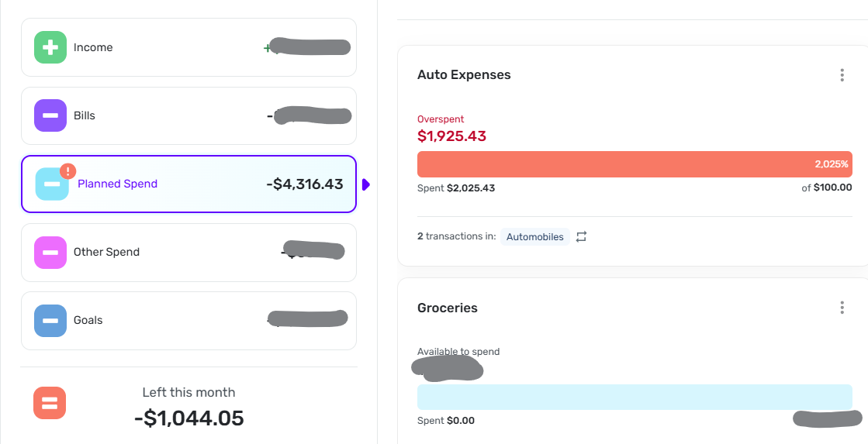This screenshot has width=868, height=444.
Task: Click the blue Goals minus icon
Action: 50,320
